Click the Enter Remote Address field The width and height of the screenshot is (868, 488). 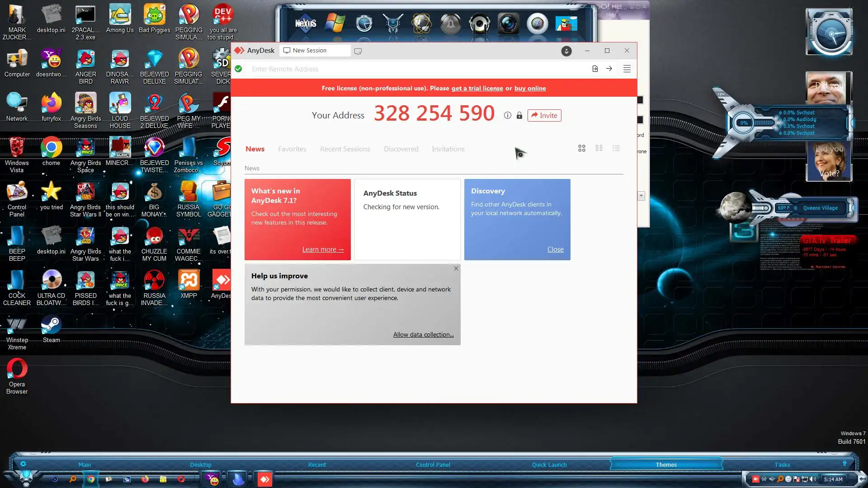click(407, 69)
